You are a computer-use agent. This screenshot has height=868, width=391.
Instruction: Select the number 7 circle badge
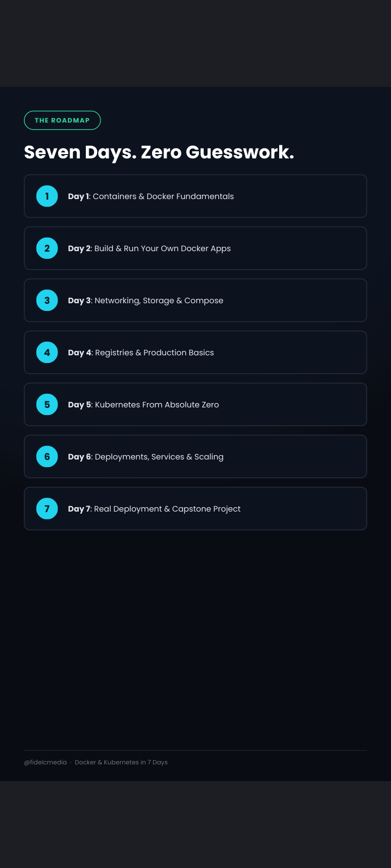pos(47,509)
